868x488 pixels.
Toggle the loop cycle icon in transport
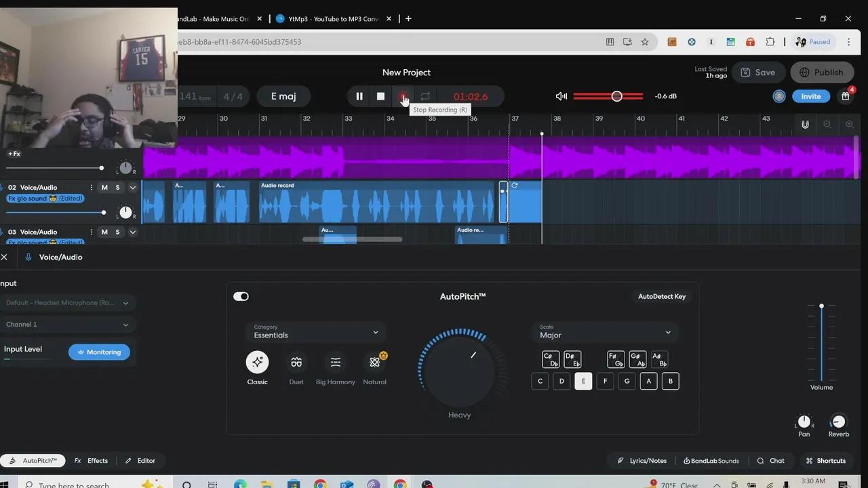[425, 96]
